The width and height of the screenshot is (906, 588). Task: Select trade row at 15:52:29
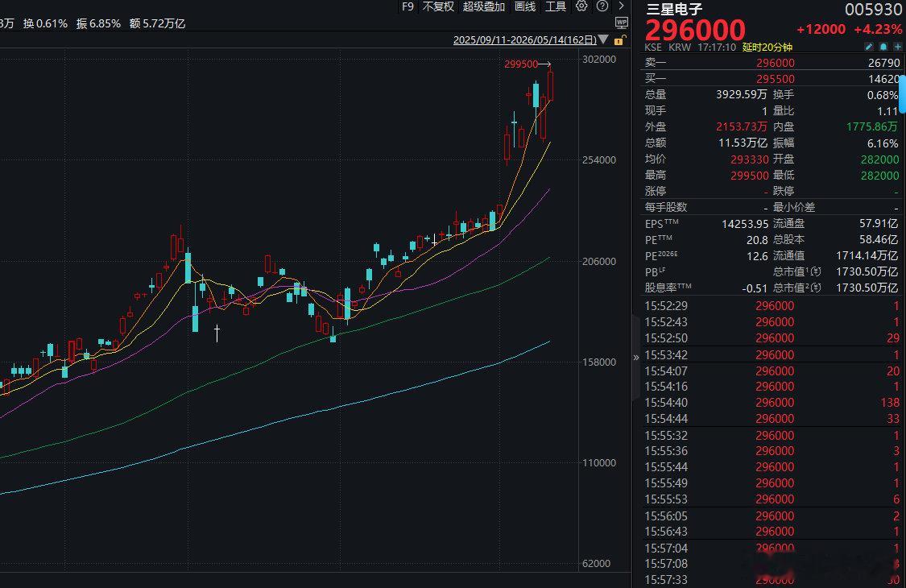[772, 306]
